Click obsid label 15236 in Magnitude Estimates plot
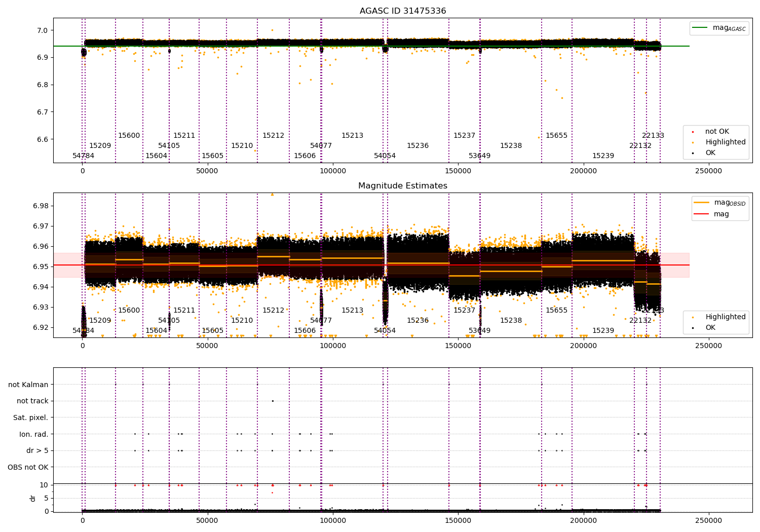Image resolution: width=760 pixels, height=532 pixels. click(418, 321)
